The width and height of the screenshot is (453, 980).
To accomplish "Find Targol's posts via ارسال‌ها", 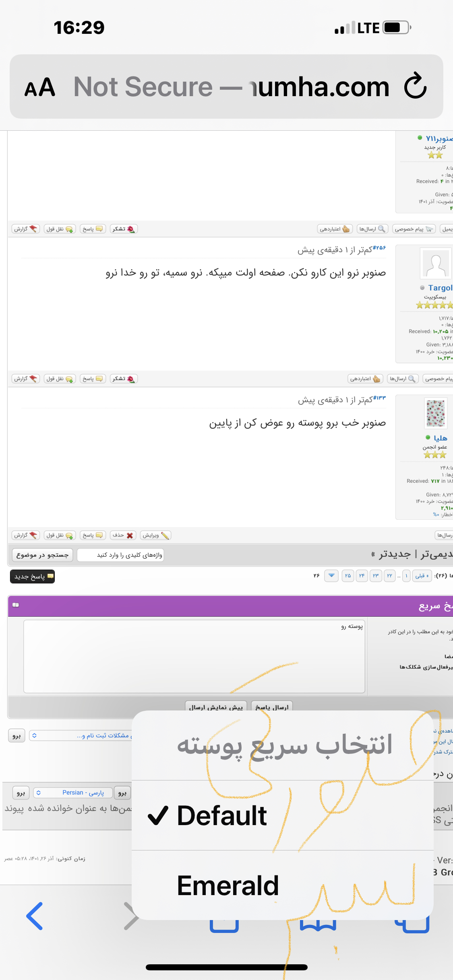I will [403, 379].
